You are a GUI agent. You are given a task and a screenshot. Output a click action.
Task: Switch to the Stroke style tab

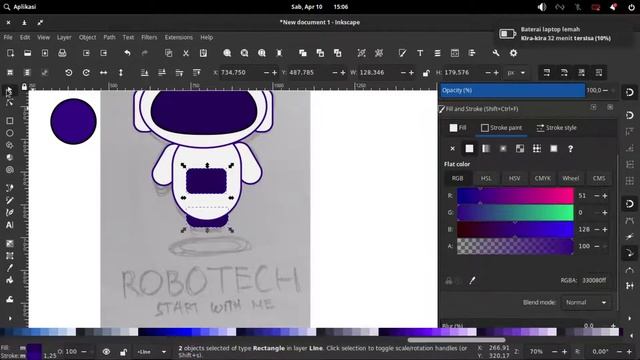(x=556, y=128)
